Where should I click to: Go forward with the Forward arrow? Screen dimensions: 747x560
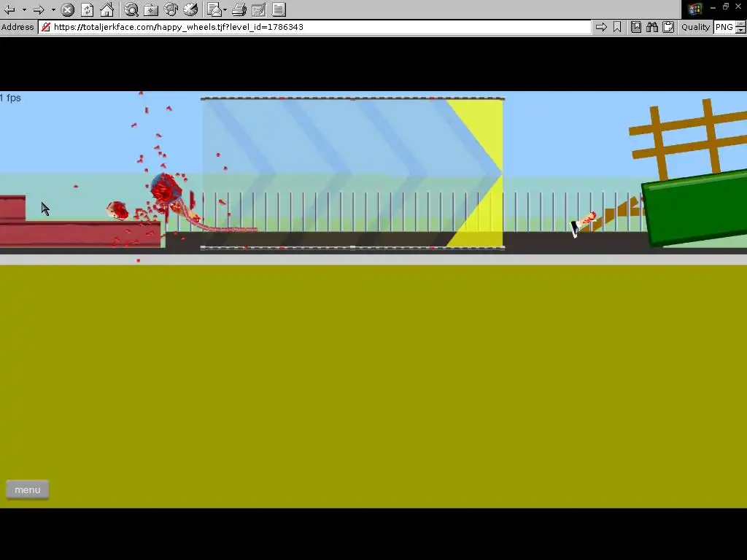pyautogui.click(x=39, y=9)
